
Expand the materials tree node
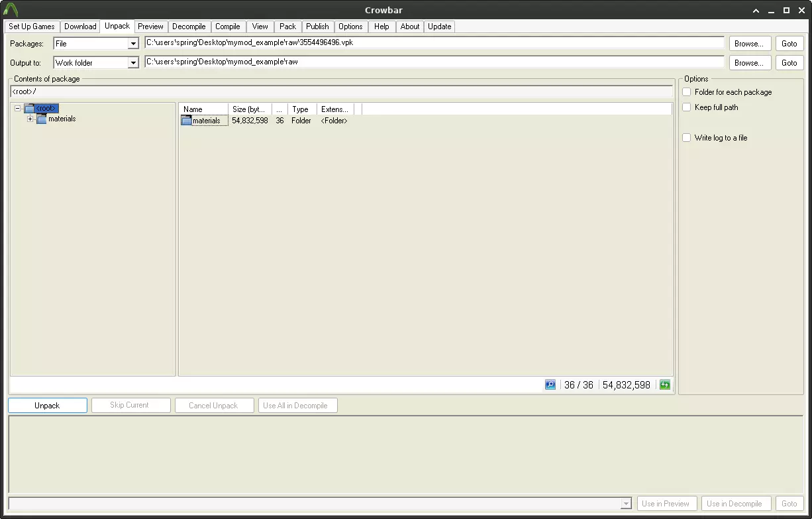30,119
